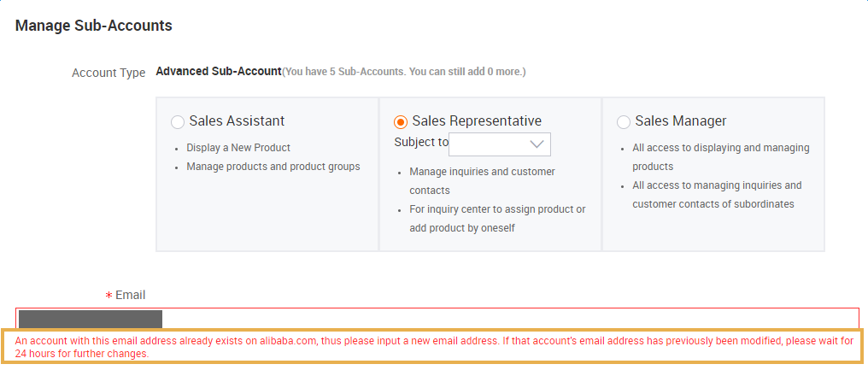Click the Sales Assistant role label
This screenshot has height=370, width=868.
click(x=237, y=120)
